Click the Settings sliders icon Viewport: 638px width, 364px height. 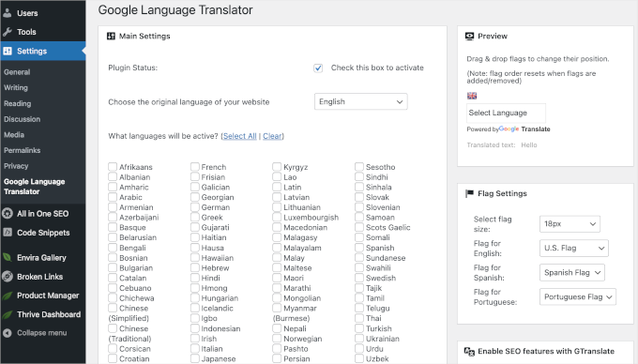click(x=7, y=51)
